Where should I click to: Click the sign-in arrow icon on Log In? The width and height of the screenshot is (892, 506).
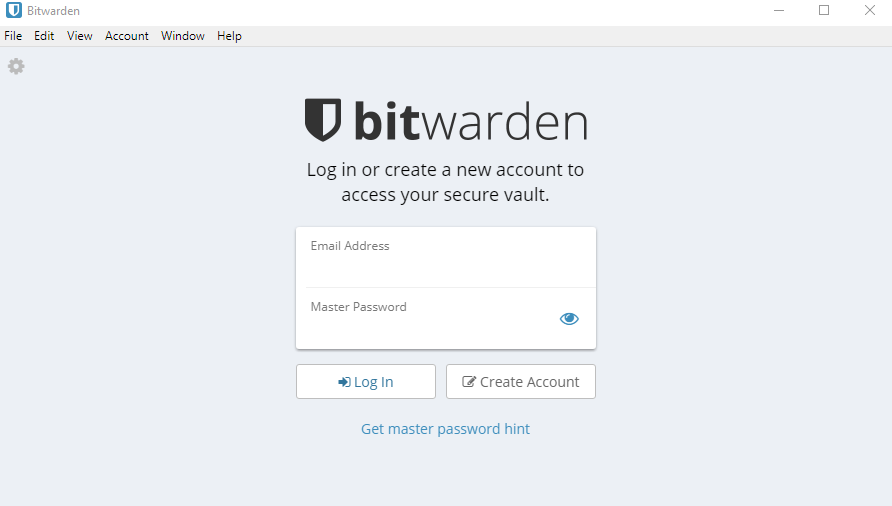click(344, 382)
